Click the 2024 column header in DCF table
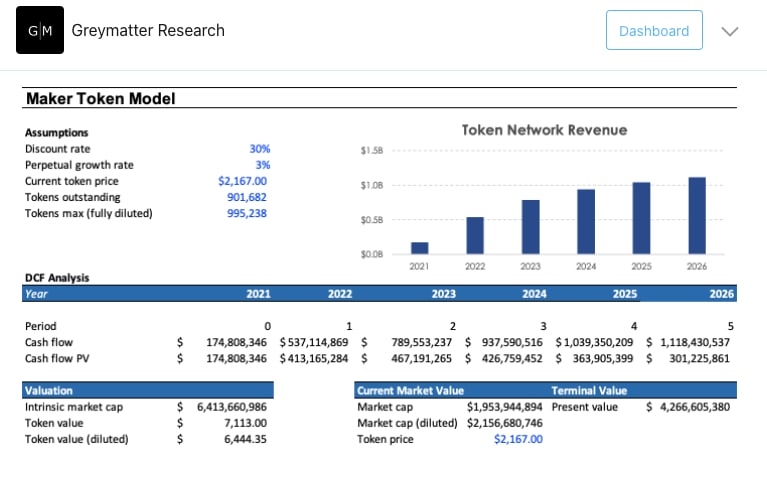Image resolution: width=767 pixels, height=504 pixels. 534,294
